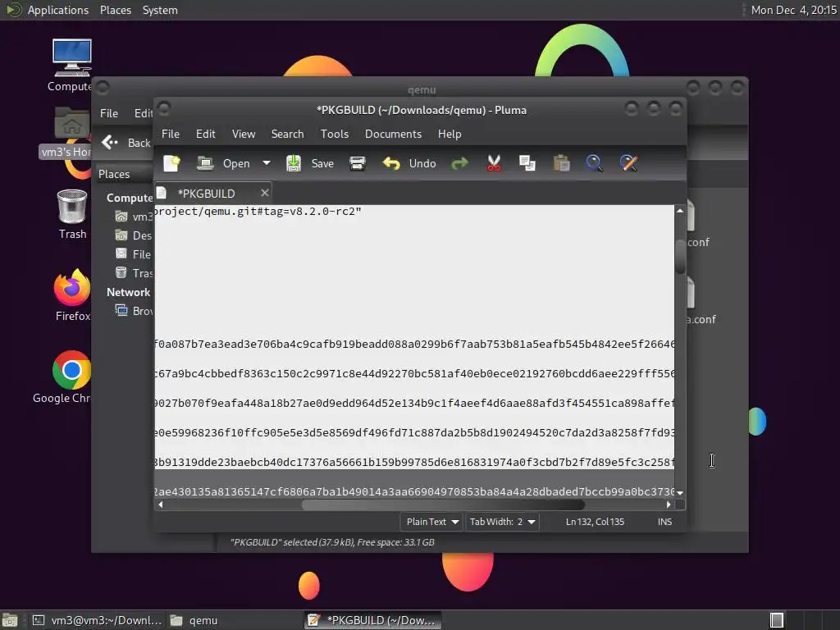Save the PKGBUILD file
The height and width of the screenshot is (630, 840).
(x=309, y=163)
